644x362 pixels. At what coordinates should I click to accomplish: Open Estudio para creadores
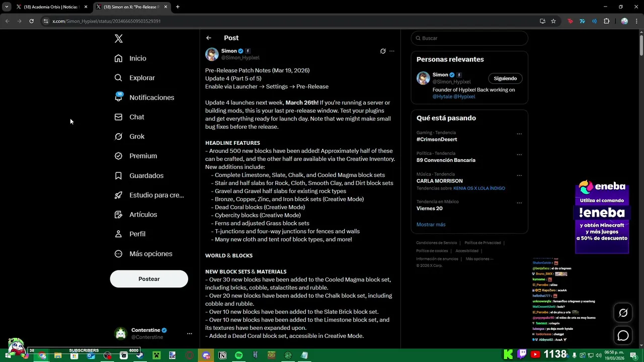coord(149,195)
